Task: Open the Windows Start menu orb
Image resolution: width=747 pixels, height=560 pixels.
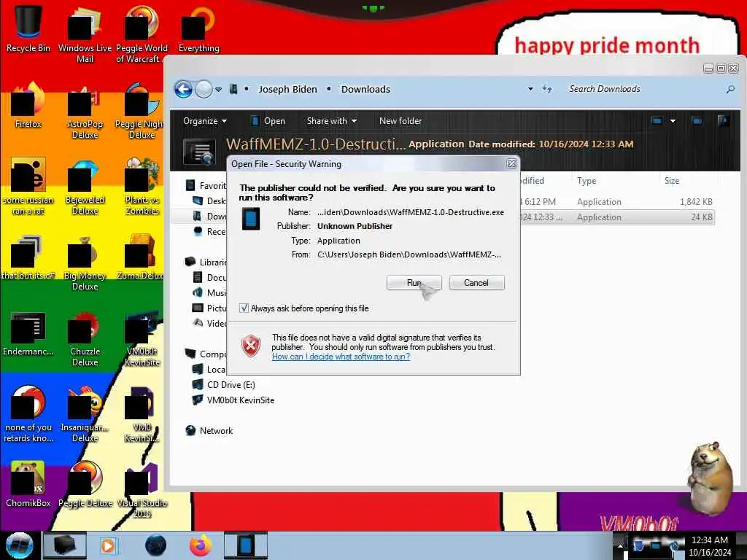Action: pyautogui.click(x=18, y=545)
